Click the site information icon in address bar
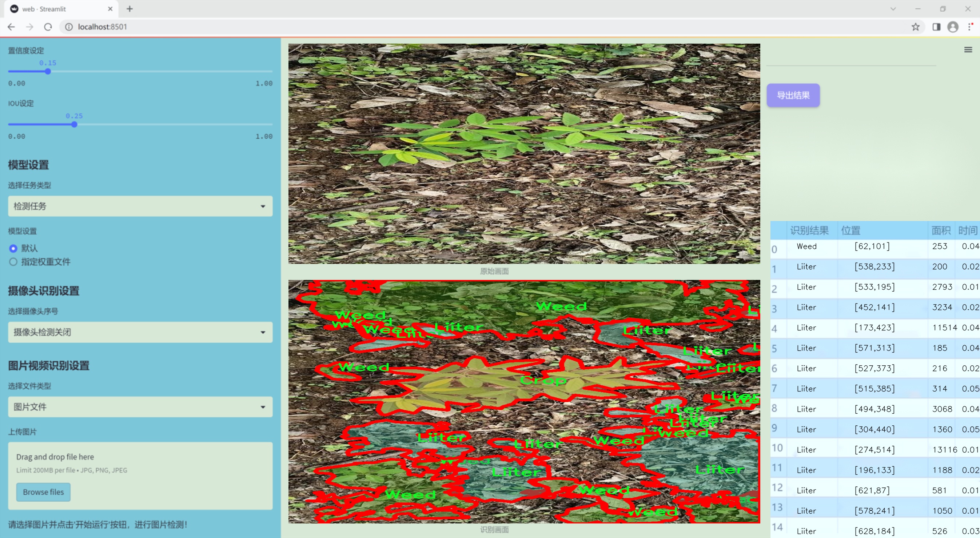980x538 pixels. click(69, 27)
